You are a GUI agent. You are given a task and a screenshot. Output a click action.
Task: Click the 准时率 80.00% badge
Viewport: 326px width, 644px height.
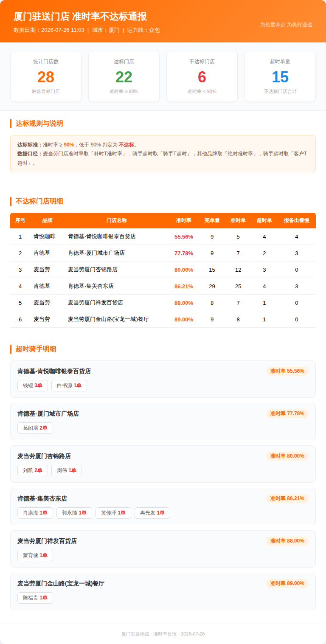coord(287,456)
